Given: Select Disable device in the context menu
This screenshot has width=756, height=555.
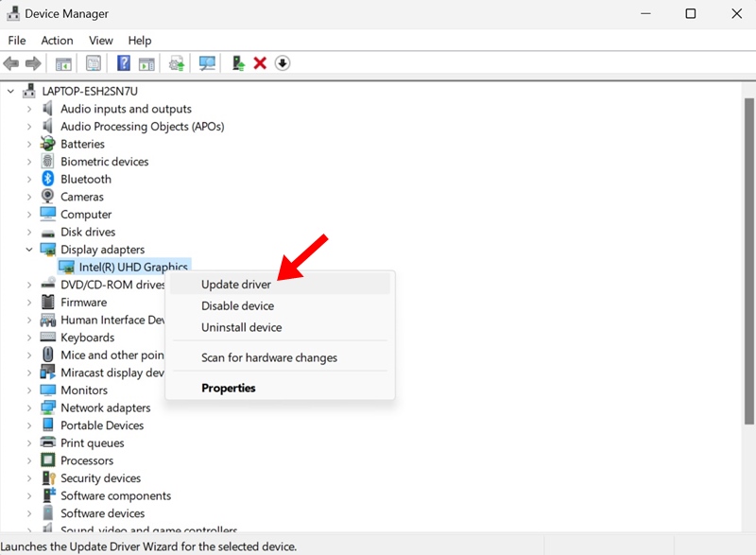Looking at the screenshot, I should click(x=237, y=306).
